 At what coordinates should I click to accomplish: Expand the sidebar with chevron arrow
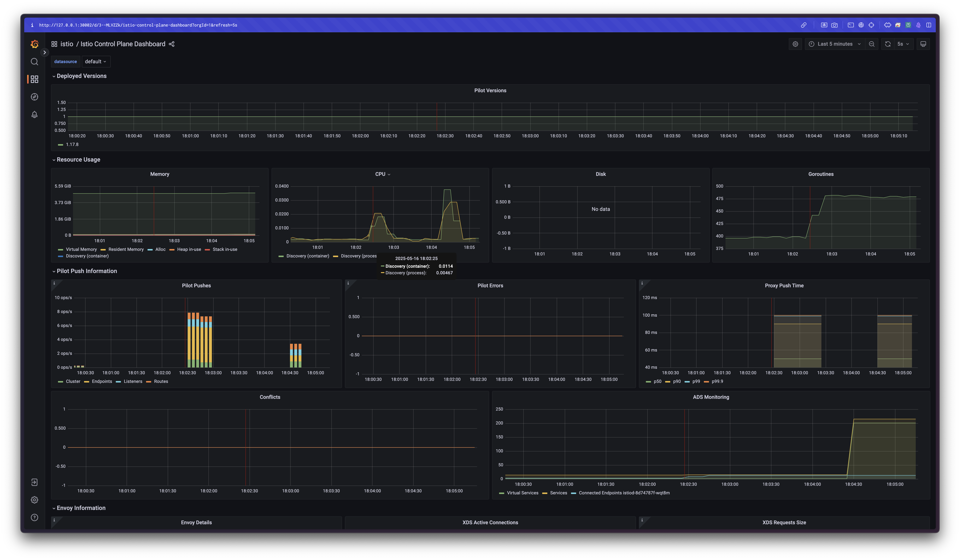(x=45, y=53)
